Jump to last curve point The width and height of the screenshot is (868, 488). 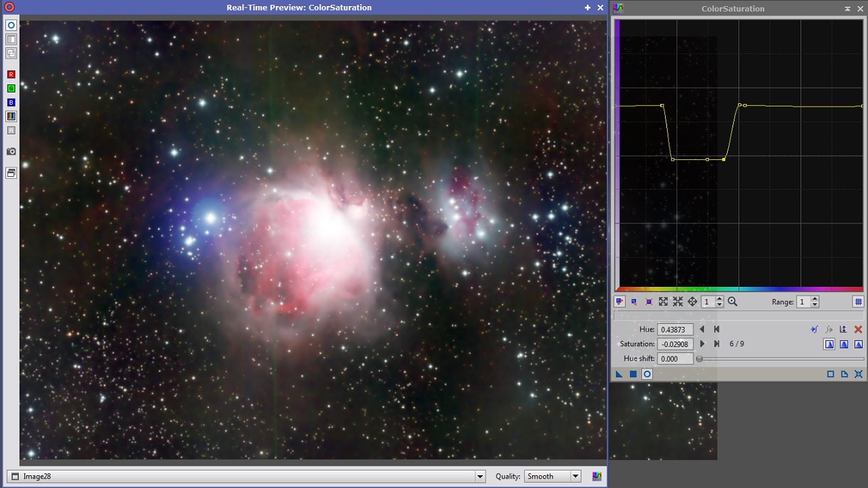(x=716, y=344)
